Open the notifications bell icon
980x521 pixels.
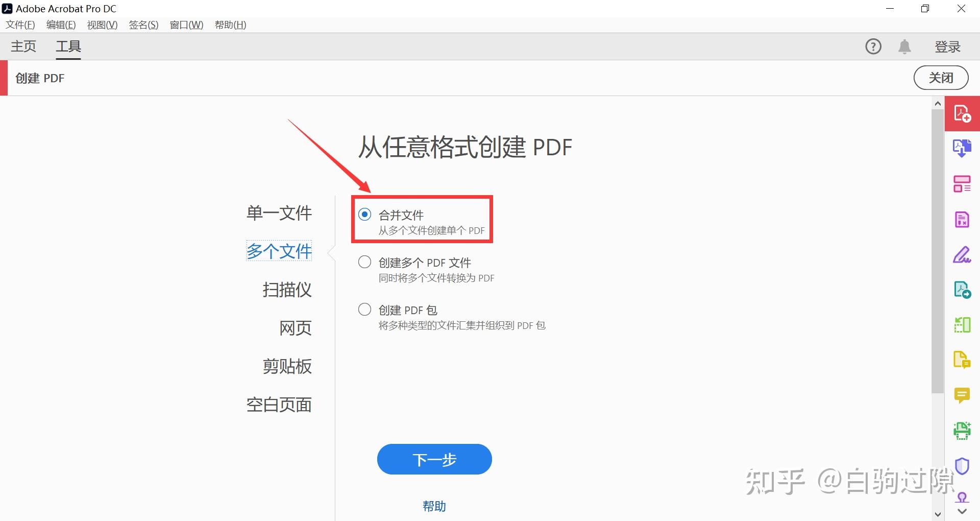coord(904,46)
